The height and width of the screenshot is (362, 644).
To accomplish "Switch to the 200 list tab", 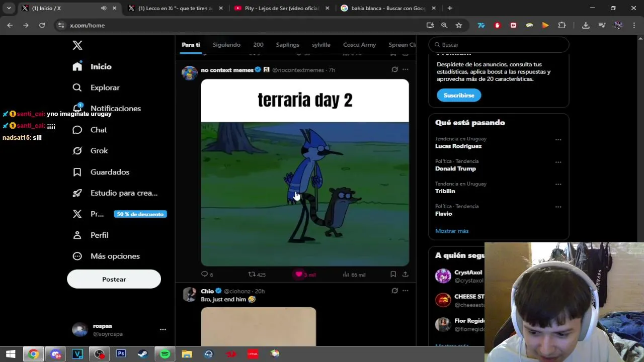I will (258, 45).
